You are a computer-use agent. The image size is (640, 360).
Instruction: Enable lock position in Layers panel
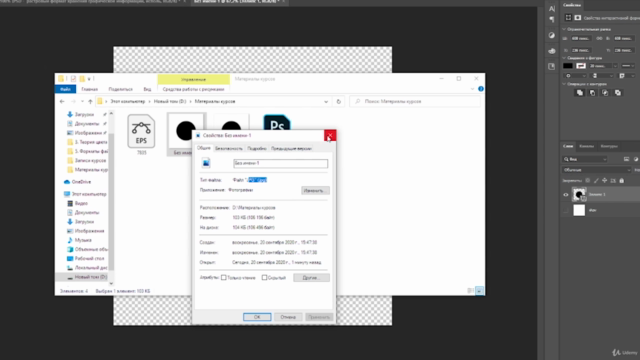pyautogui.click(x=604, y=180)
